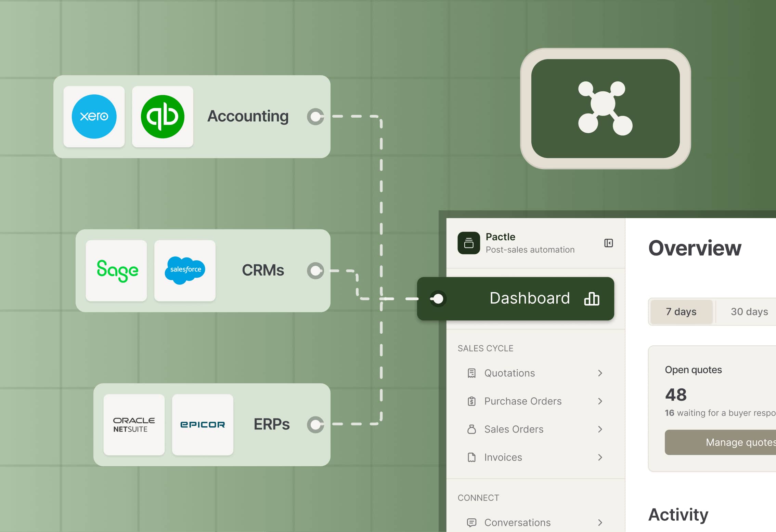Click the Conversations chat bubble icon

(x=472, y=522)
